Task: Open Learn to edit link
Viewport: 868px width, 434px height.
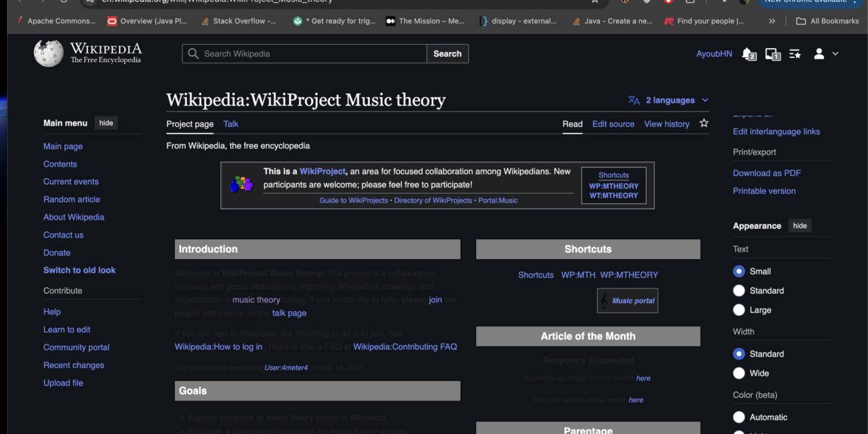Action: (67, 330)
